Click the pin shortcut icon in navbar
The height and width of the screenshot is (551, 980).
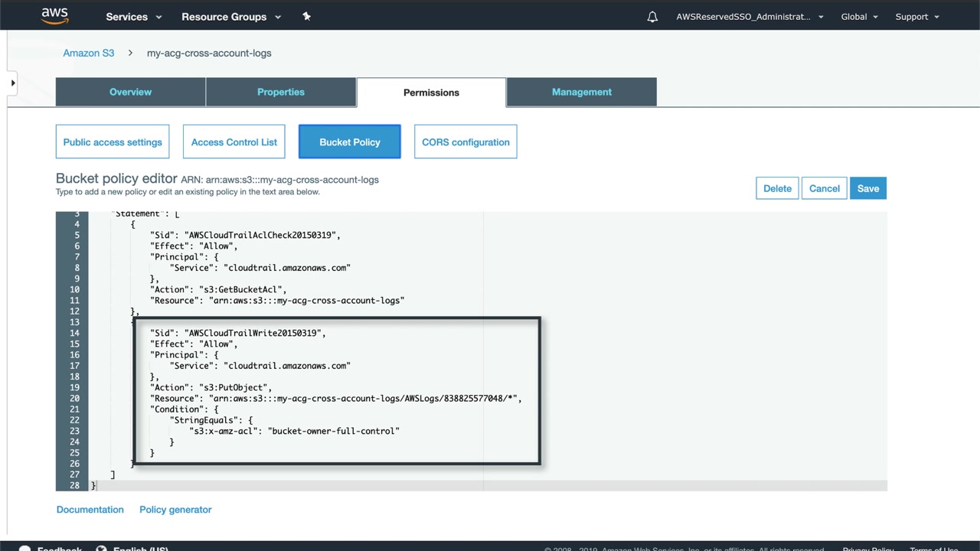pos(306,16)
